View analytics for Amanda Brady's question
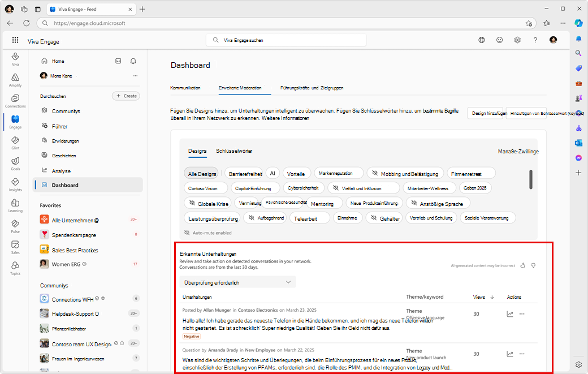Viewport: 588px width, 374px height. (x=510, y=354)
